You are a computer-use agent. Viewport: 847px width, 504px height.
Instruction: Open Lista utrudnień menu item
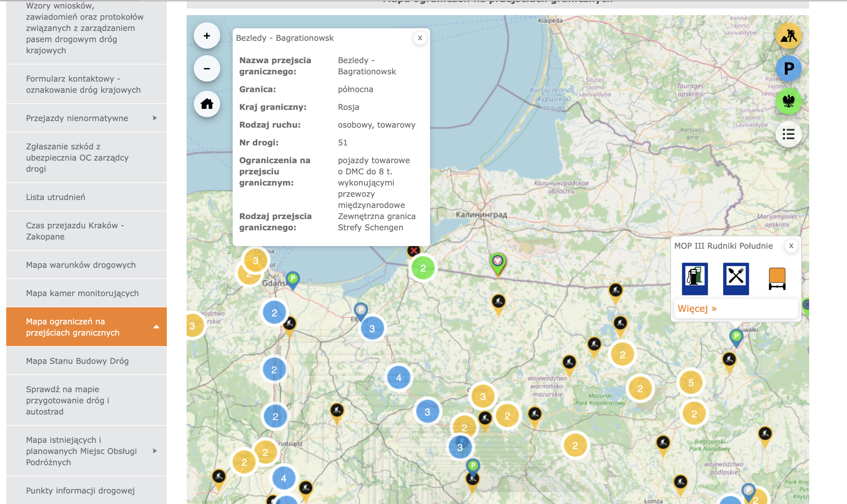point(56,197)
